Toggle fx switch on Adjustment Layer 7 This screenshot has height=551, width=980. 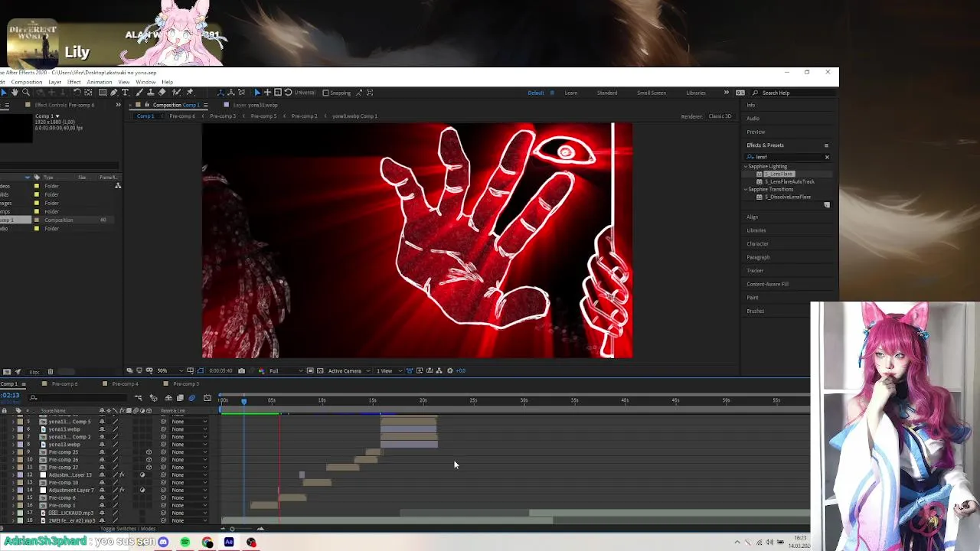tap(122, 490)
